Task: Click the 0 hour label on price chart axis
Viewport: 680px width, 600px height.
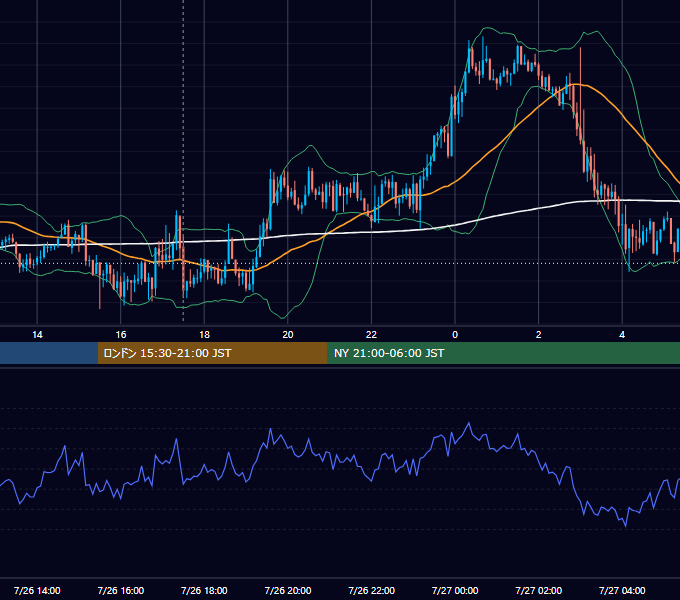Action: 455,335
